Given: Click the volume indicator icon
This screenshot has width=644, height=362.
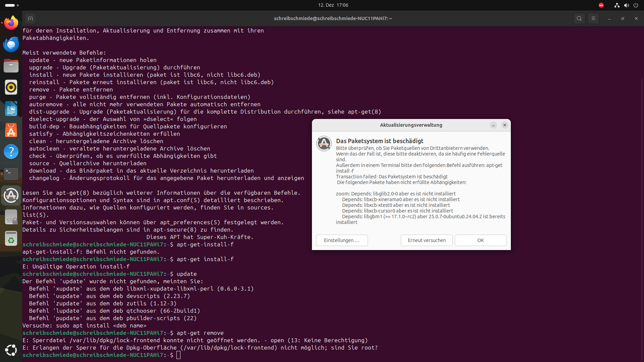Looking at the screenshot, I should point(626,5).
